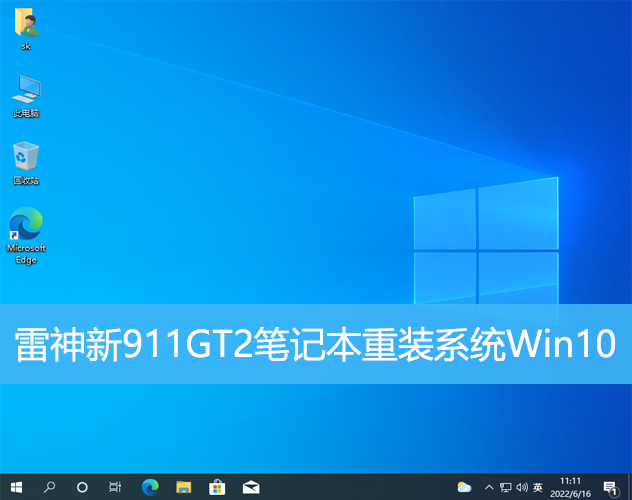Open Task View on the taskbar
Image resolution: width=632 pixels, height=500 pixels.
point(115,487)
